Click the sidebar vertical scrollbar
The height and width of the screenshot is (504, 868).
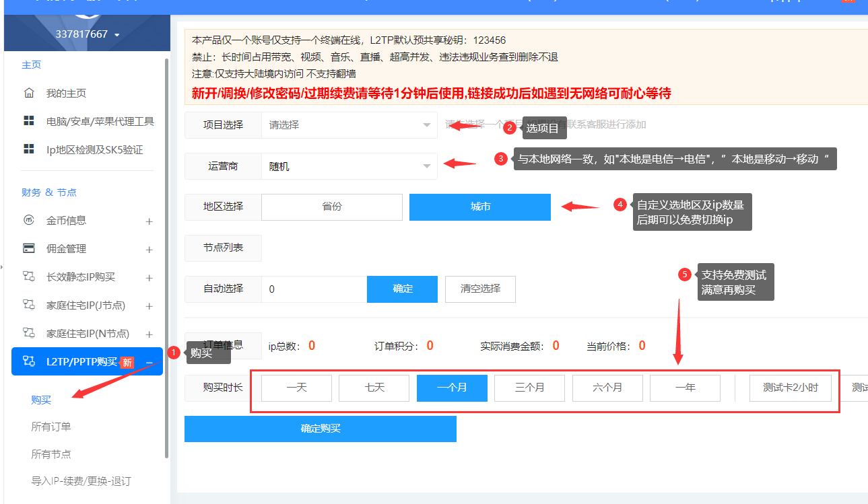166,256
